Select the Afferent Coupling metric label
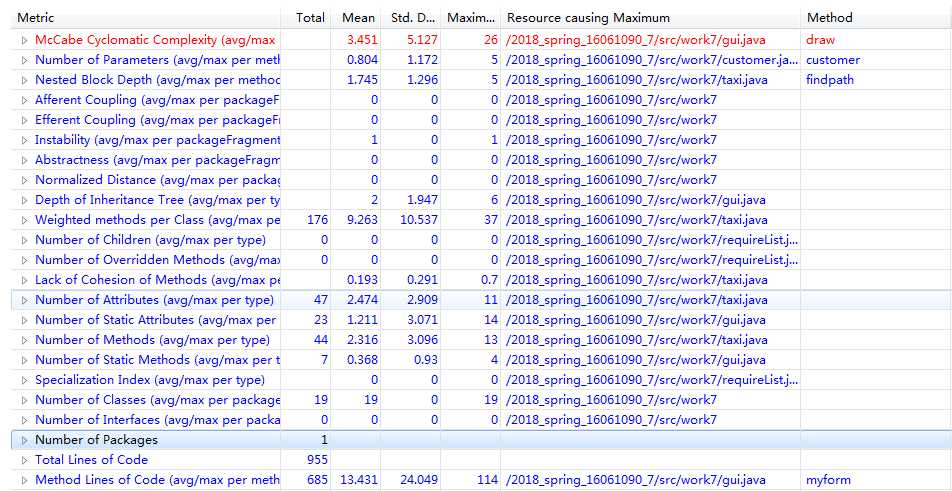This screenshot has height=491, width=952. click(157, 100)
